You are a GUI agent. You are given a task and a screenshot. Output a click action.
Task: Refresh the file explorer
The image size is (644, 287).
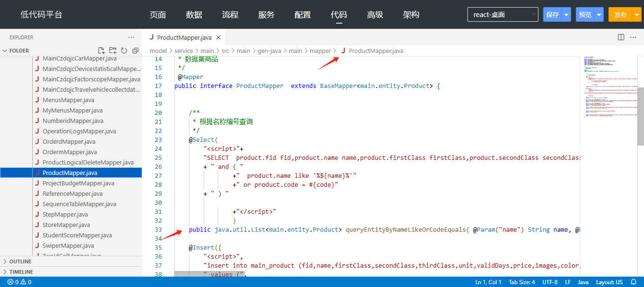tap(124, 51)
